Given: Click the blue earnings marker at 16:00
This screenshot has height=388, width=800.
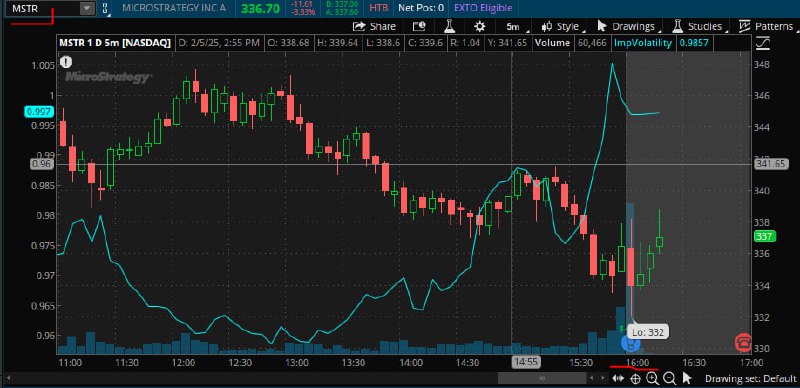Looking at the screenshot, I should 631,343.
